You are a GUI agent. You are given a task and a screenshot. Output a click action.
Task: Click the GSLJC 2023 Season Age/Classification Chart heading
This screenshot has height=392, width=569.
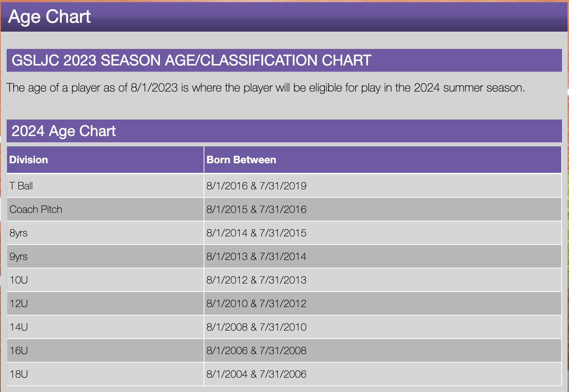pyautogui.click(x=191, y=60)
